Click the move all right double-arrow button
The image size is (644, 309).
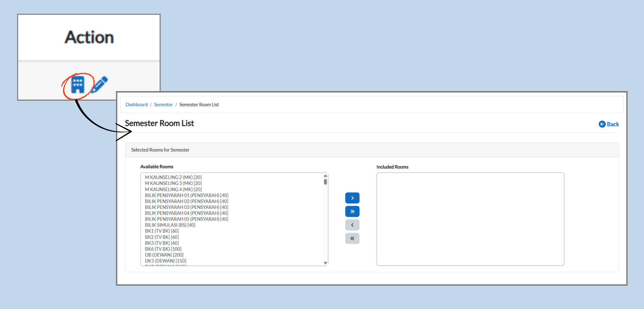point(352,211)
